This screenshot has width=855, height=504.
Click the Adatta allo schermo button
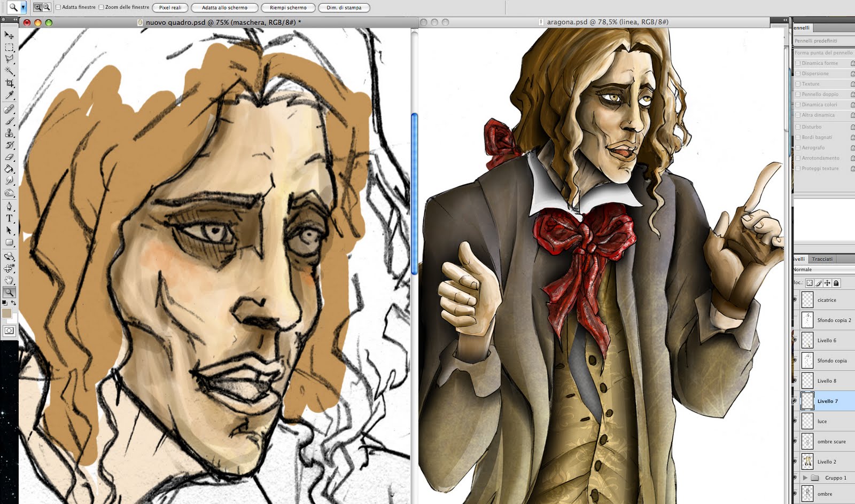click(x=224, y=7)
